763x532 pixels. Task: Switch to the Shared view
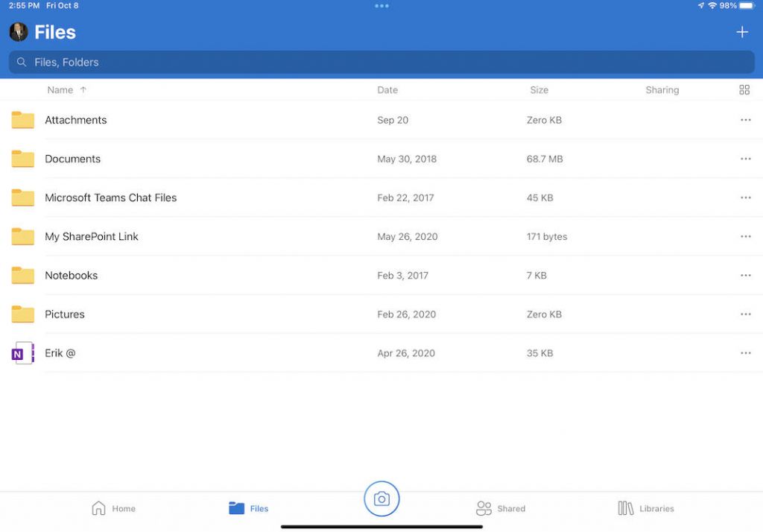point(501,508)
